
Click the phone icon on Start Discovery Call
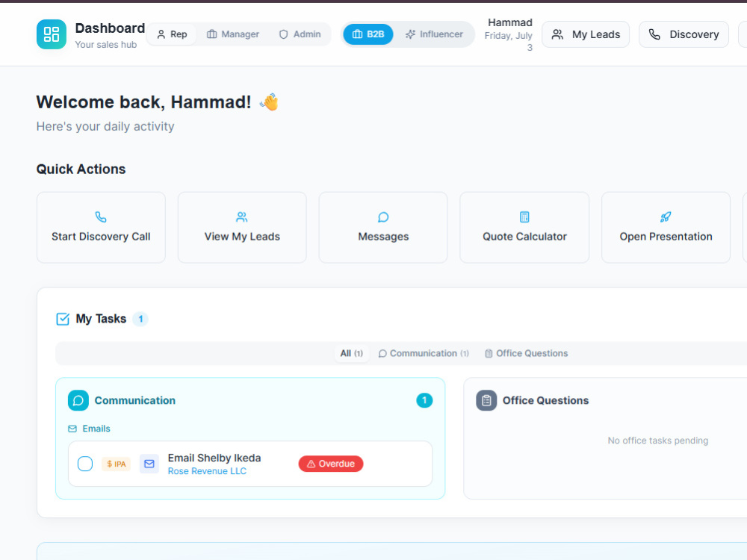101,217
